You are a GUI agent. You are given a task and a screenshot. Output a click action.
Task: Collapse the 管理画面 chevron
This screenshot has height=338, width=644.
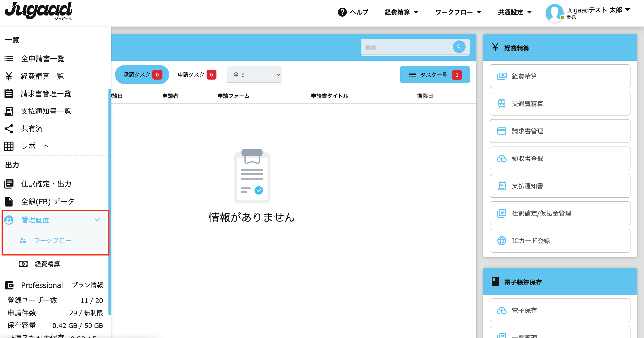tap(97, 220)
